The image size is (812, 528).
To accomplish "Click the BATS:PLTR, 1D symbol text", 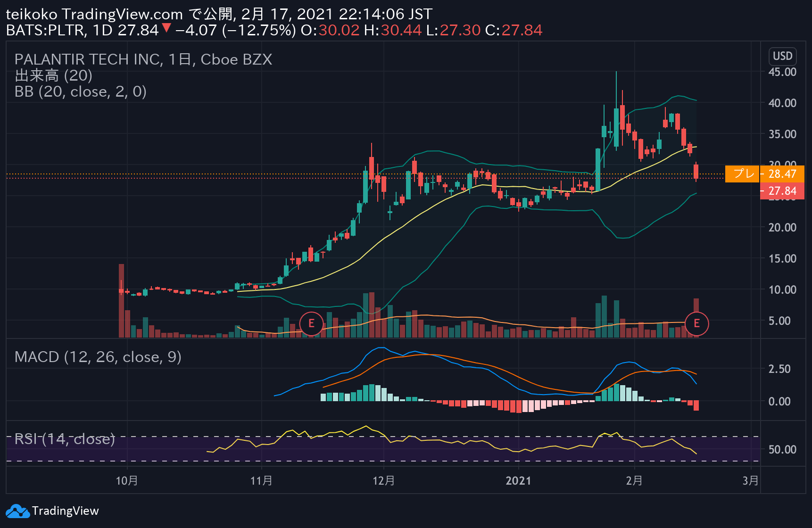I will click(59, 31).
